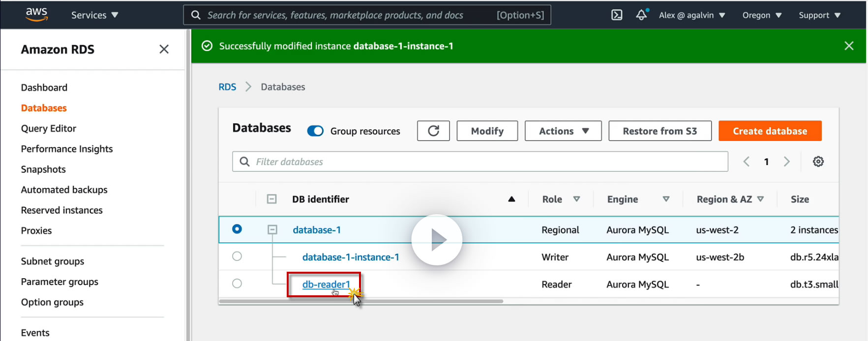The width and height of the screenshot is (868, 341).
Task: Click the Restore from S3 button
Action: pyautogui.click(x=660, y=131)
